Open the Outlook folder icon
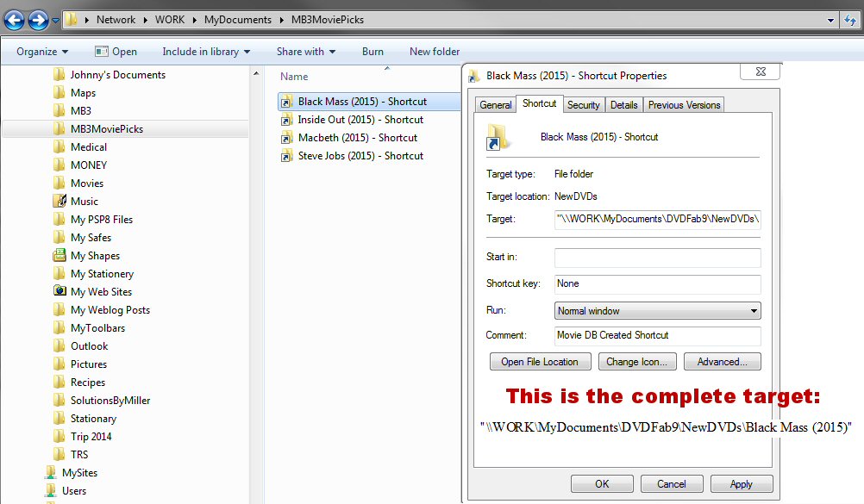This screenshot has height=504, width=864. (x=59, y=346)
